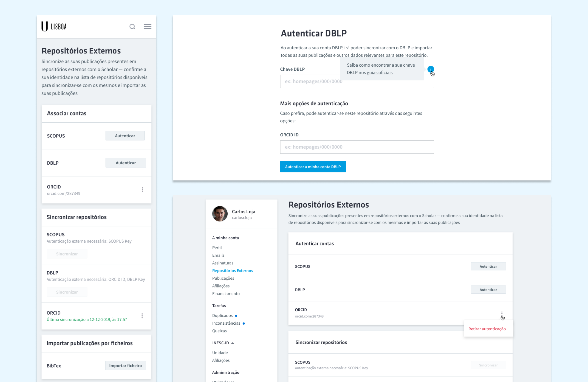Click Autenticar for SCOPUS in desktop view
This screenshot has width=588, height=382.
coord(488,267)
